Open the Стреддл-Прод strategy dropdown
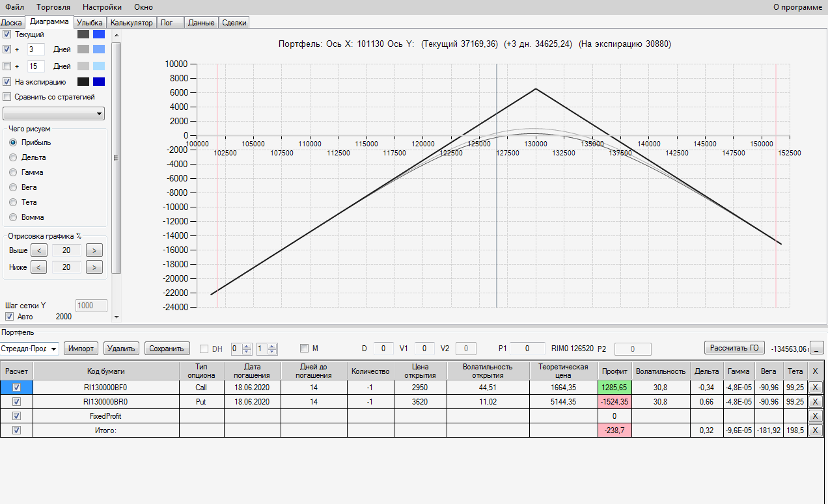The image size is (828, 504). [x=29, y=349]
